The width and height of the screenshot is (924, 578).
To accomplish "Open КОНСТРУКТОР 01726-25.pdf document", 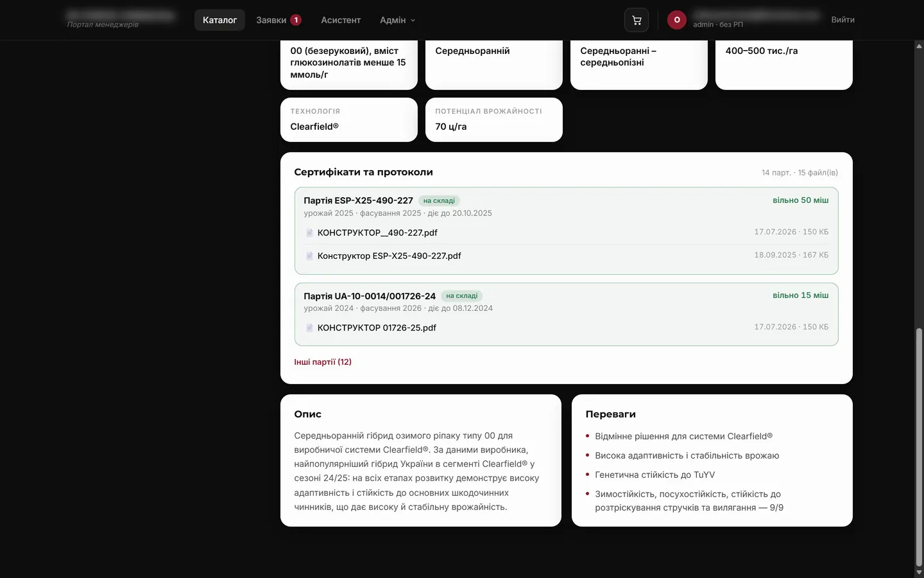I will tap(377, 328).
